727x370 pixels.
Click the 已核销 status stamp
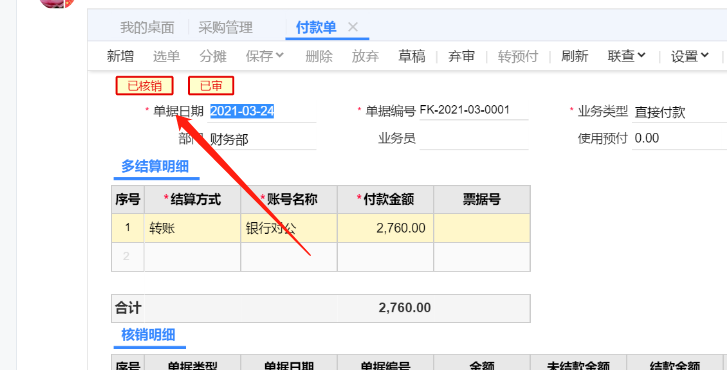[145, 86]
